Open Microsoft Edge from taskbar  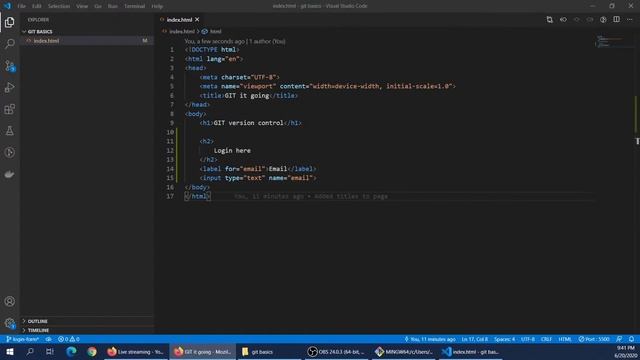coord(71,351)
